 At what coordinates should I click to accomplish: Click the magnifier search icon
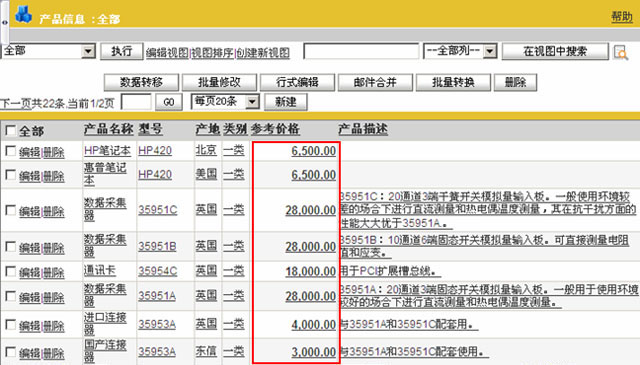(x=620, y=52)
